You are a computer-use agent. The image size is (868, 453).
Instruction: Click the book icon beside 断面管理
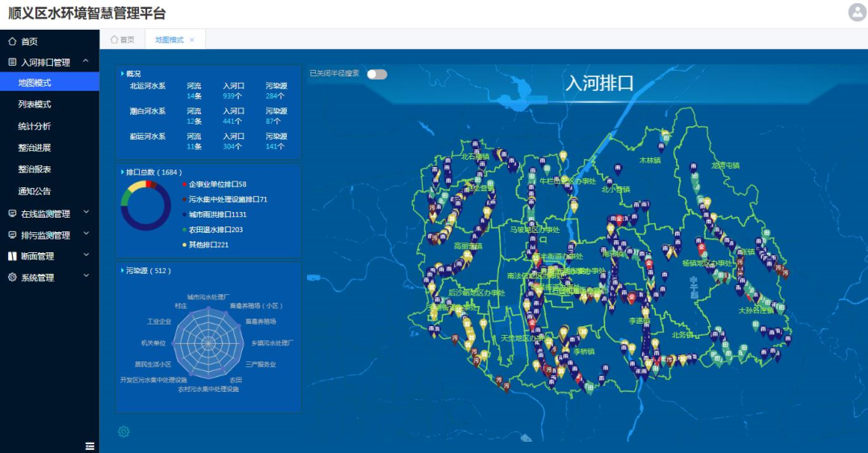click(x=12, y=256)
